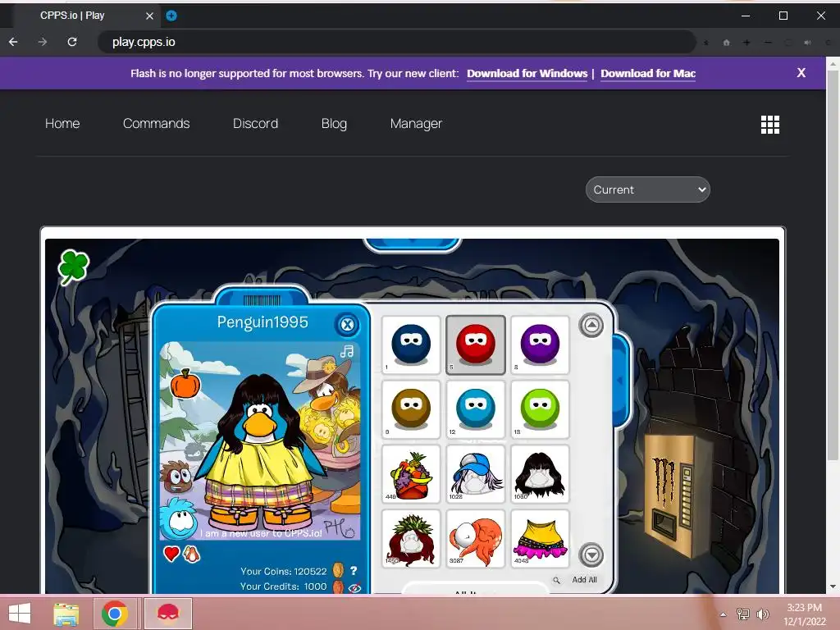Equip the yellow and pink skirt item 4048
The height and width of the screenshot is (630, 840).
(x=540, y=538)
